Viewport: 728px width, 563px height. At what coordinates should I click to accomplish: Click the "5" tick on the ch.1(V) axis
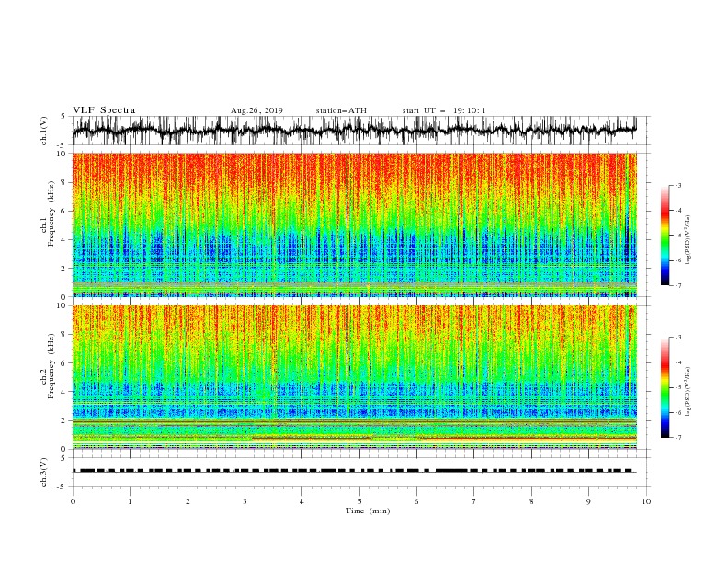64,117
